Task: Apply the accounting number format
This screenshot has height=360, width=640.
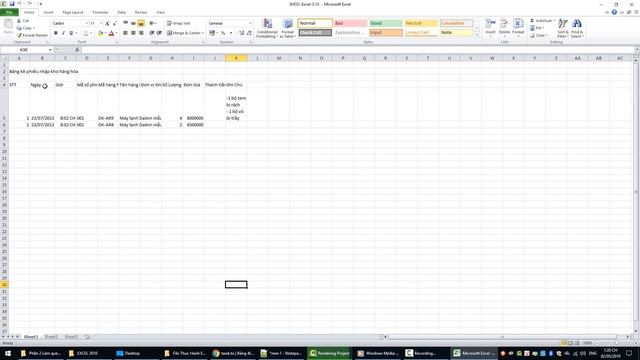Action: (212, 33)
